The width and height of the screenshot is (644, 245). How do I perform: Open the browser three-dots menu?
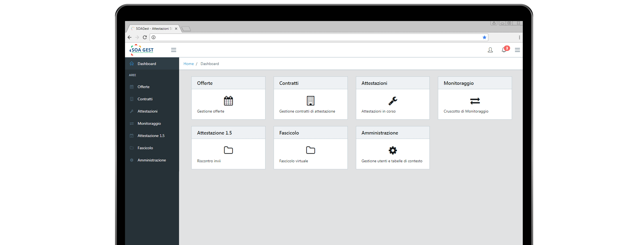point(519,37)
